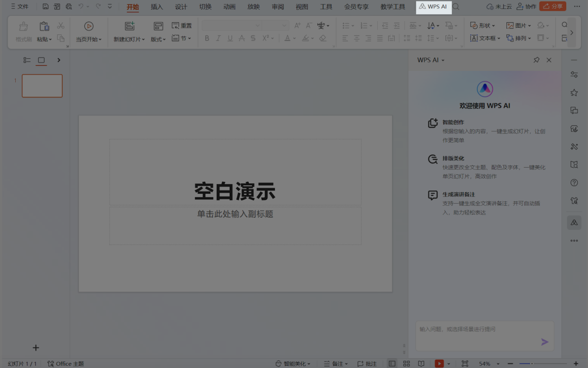
Task: Click the print preview icon in quick access bar
Action: 69,7
